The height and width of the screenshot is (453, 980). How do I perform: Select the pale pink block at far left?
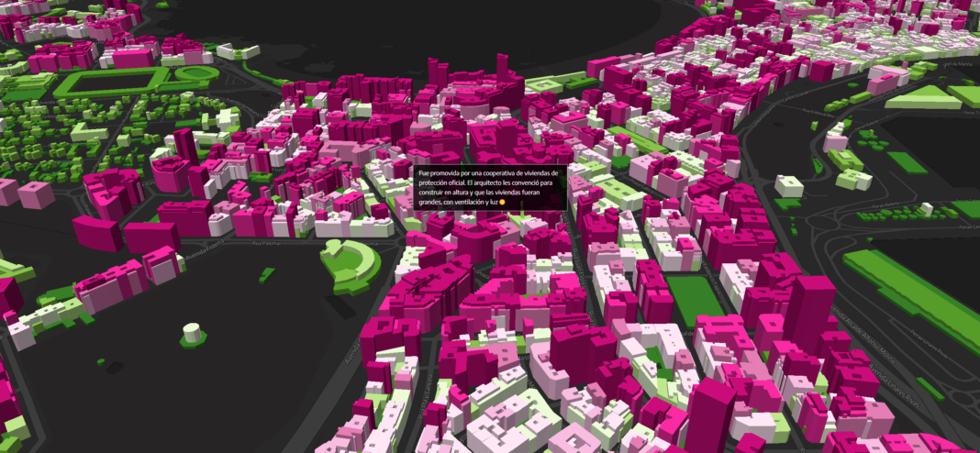35,193
